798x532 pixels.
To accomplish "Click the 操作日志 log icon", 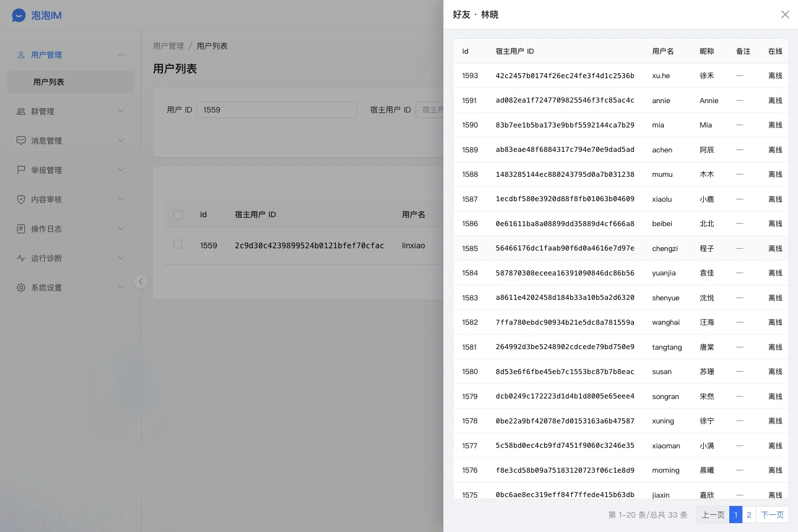I will (21, 229).
